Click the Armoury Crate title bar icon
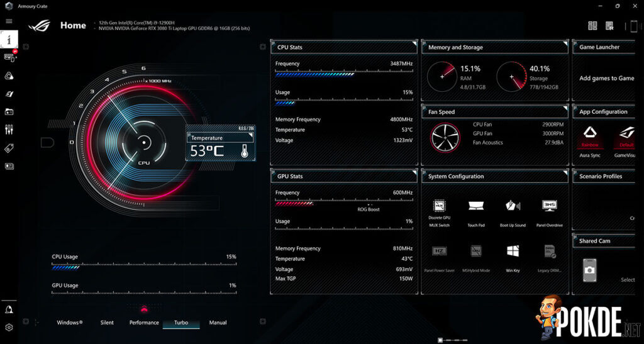Image resolution: width=644 pixels, height=344 pixels. pyautogui.click(x=9, y=6)
